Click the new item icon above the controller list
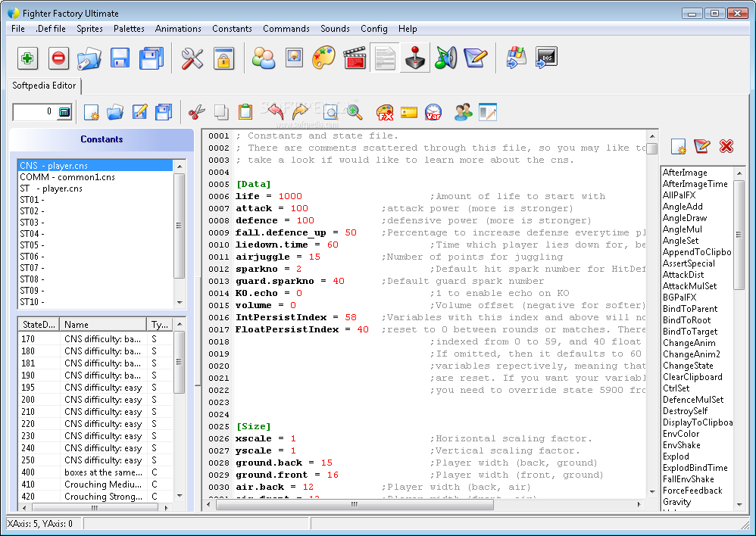Image resolution: width=756 pixels, height=536 pixels. (679, 147)
